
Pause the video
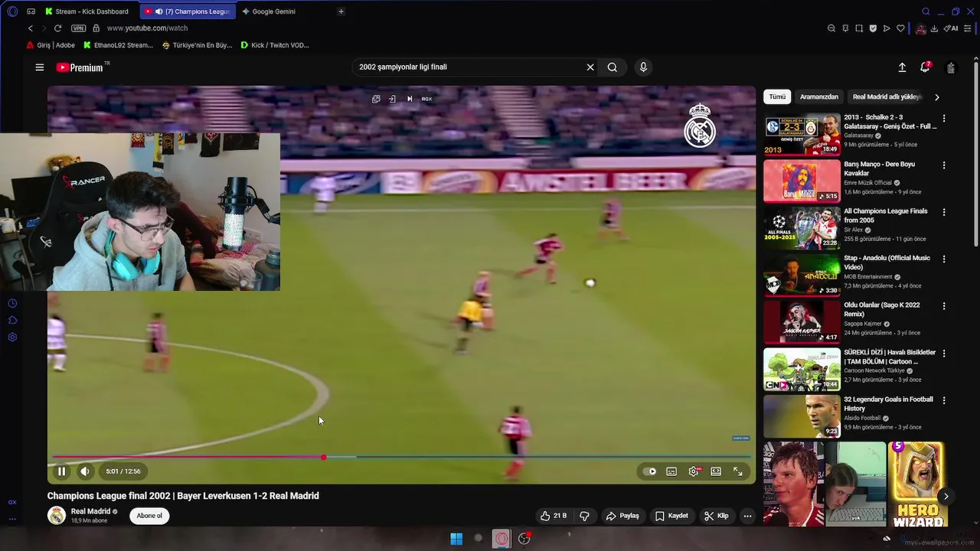pyautogui.click(x=61, y=471)
